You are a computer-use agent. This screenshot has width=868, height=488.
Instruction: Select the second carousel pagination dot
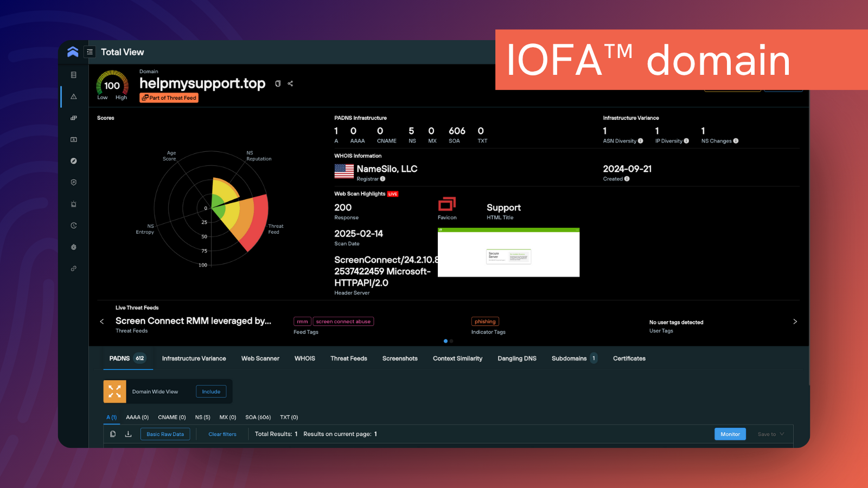(451, 341)
